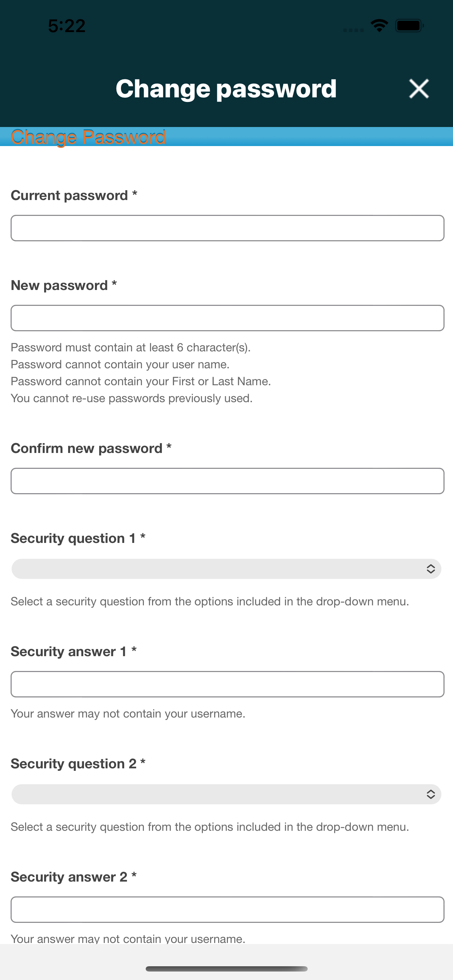Tap the cellular signal dots icon
Screen dimensions: 453x980
point(354,30)
